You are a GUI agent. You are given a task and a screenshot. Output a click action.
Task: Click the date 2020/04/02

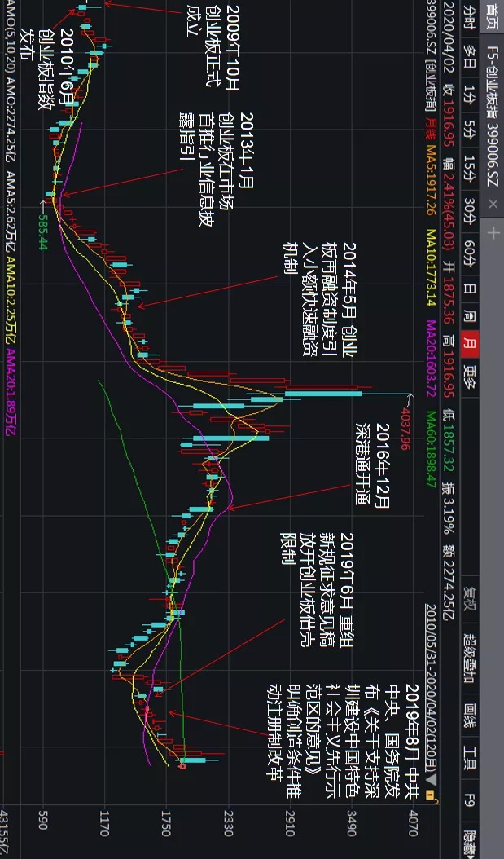[449, 39]
